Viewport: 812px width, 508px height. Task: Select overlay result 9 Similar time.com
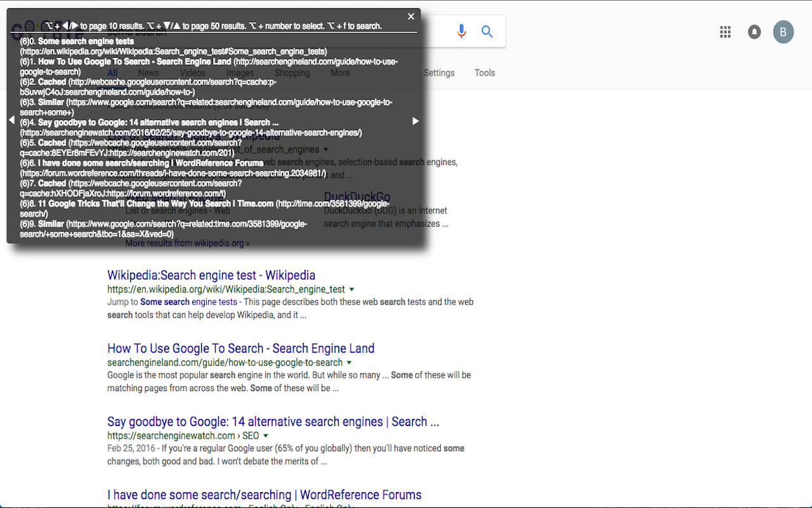163,229
